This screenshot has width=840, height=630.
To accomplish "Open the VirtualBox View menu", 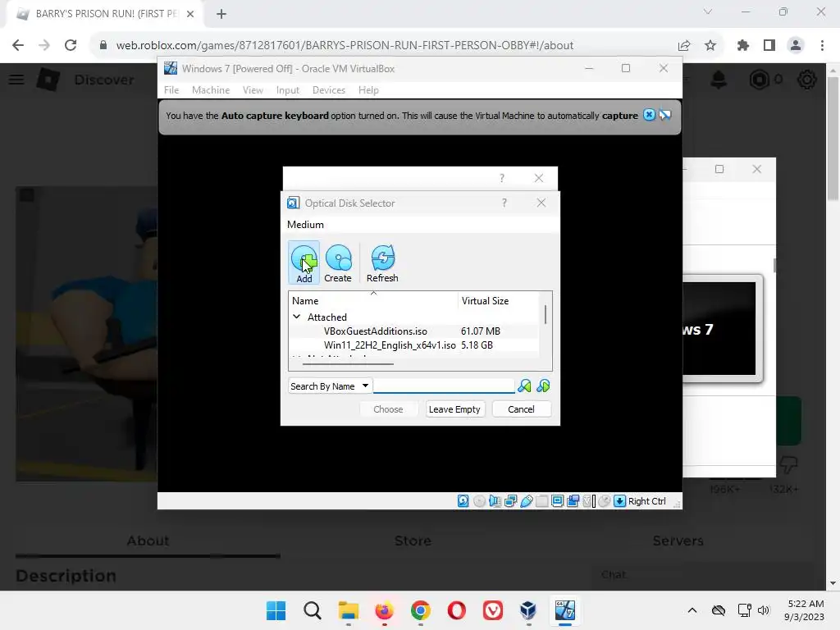I will (x=253, y=90).
